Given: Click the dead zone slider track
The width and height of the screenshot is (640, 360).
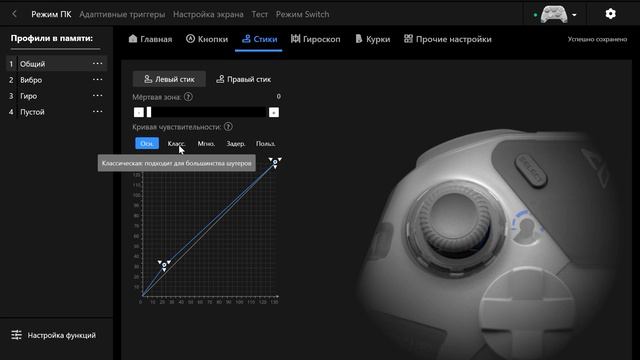Looking at the screenshot, I should point(206,112).
